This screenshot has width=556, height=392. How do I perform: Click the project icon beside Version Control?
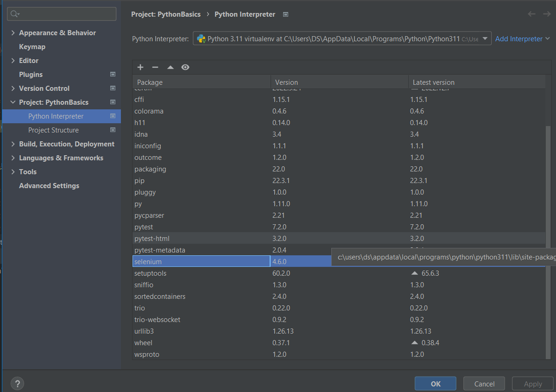tap(113, 88)
